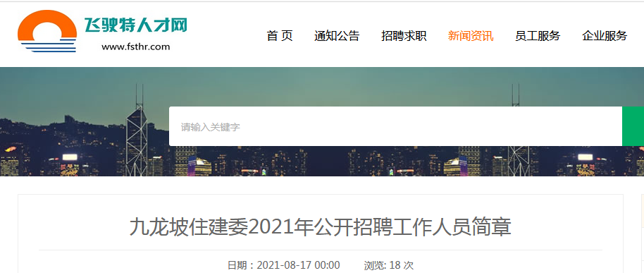The height and width of the screenshot is (273, 644).
Task: Click the night city skyline banner image
Action: click(x=322, y=122)
